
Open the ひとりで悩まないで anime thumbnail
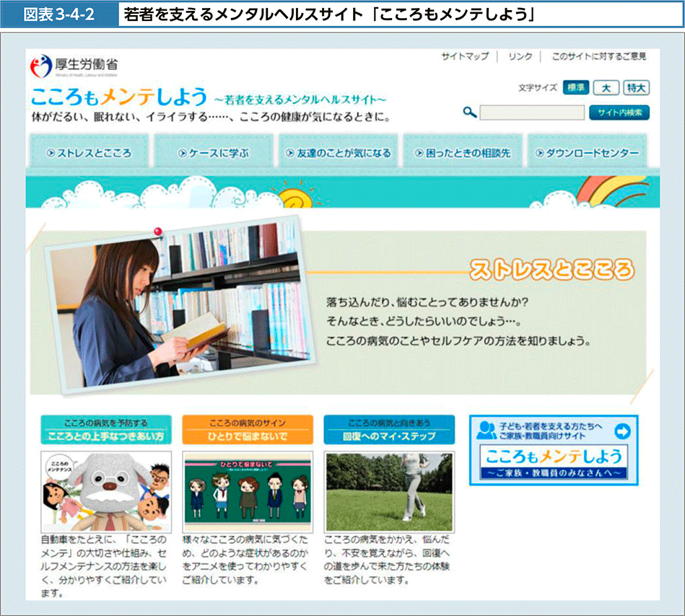click(248, 491)
